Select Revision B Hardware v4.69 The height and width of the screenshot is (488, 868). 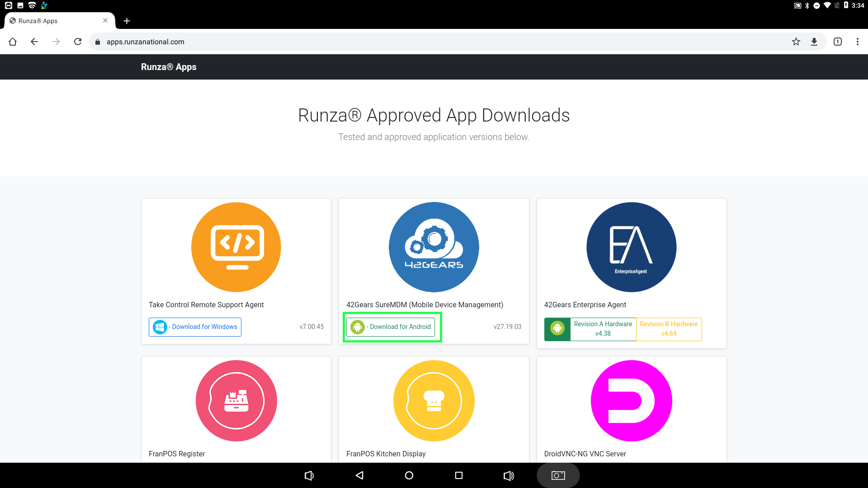tap(669, 329)
